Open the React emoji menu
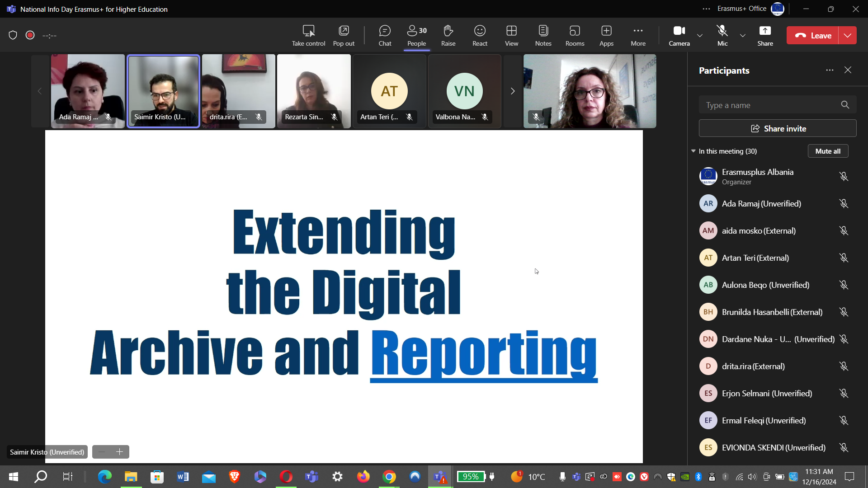 coord(480,35)
